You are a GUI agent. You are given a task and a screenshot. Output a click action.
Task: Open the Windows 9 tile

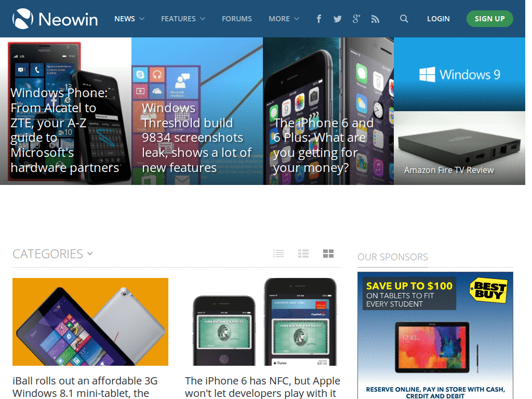tap(459, 74)
